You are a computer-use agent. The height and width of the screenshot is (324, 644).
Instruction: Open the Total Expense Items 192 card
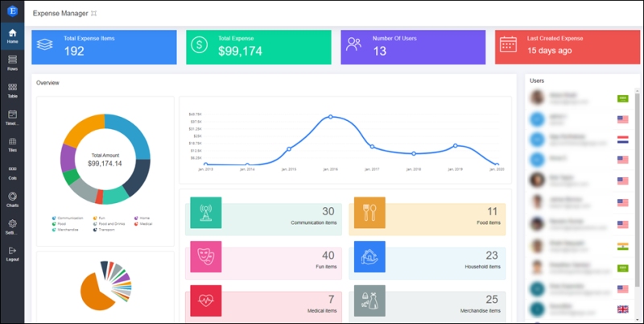click(104, 47)
